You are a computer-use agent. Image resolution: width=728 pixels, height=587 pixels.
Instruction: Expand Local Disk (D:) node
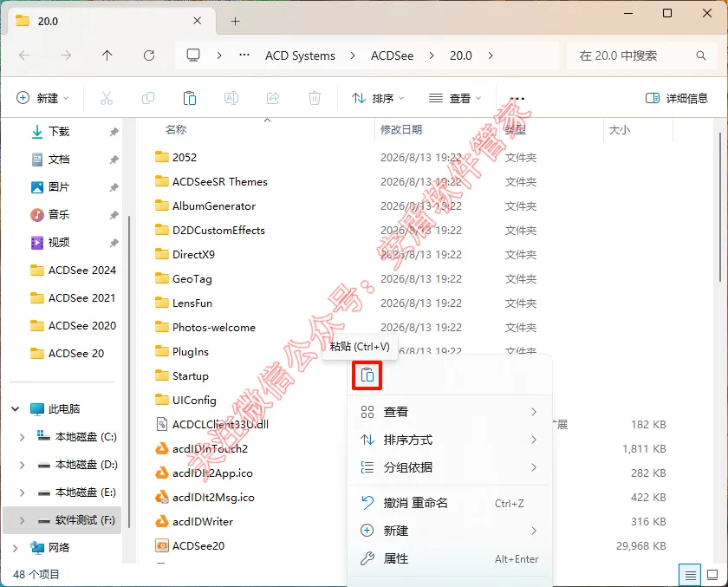22,465
